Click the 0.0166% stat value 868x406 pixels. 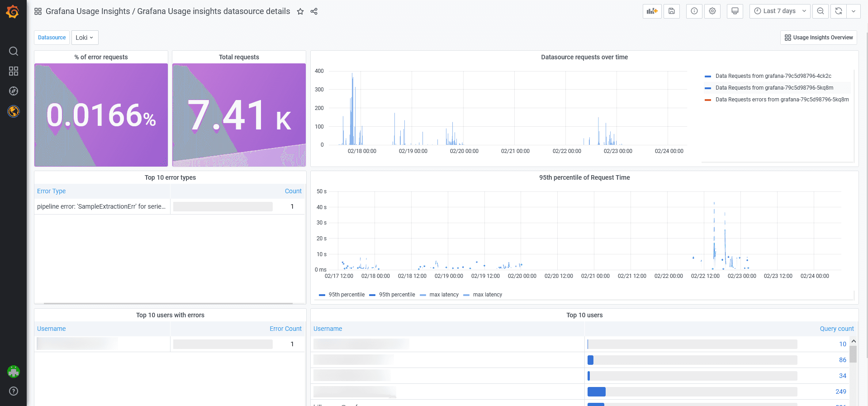coord(101,115)
